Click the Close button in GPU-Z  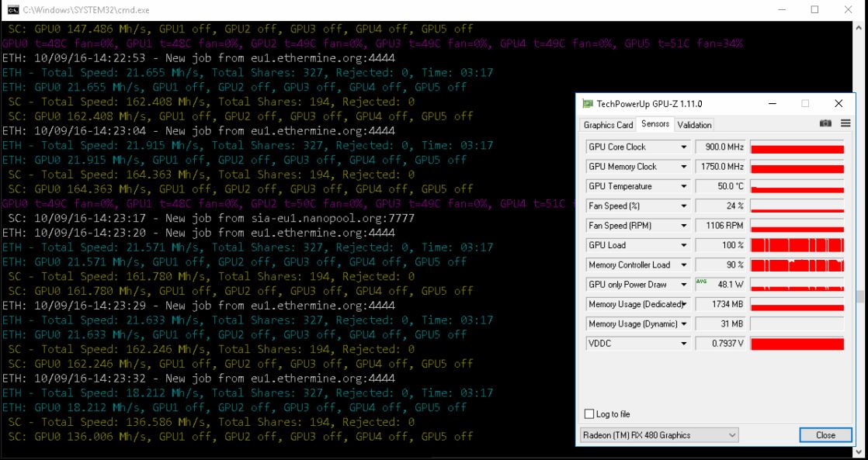825,435
